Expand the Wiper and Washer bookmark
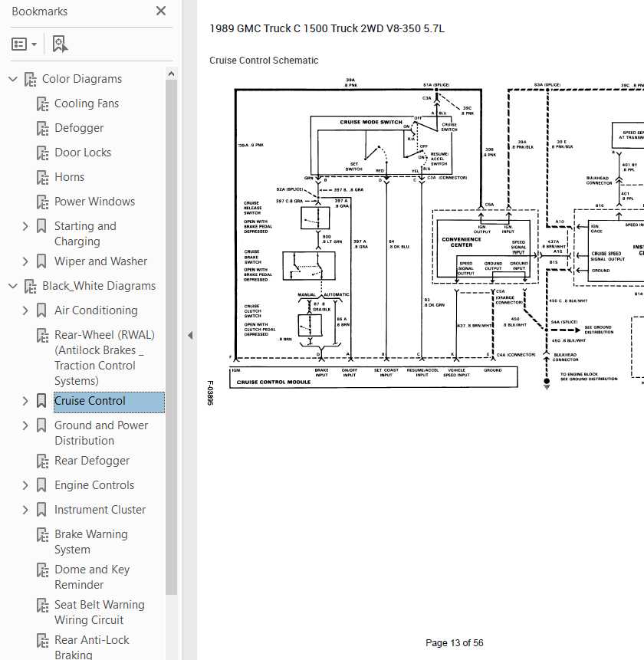Screen dimensions: 644x660 (x=25, y=261)
